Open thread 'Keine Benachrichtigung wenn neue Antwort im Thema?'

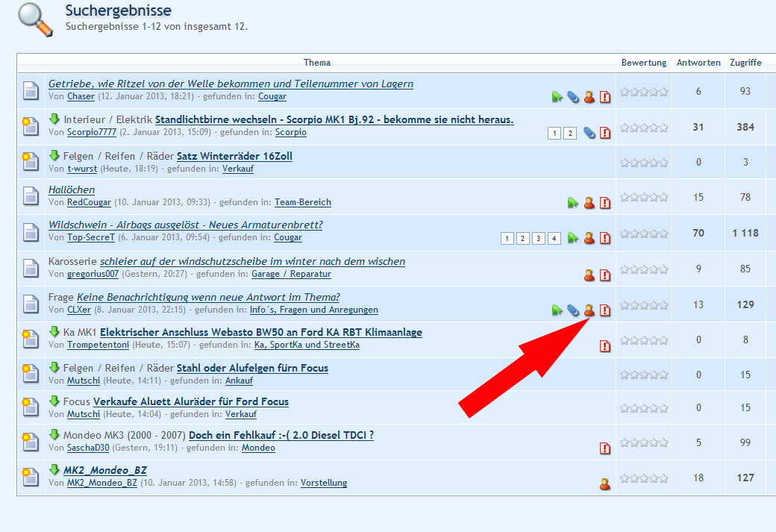(208, 297)
